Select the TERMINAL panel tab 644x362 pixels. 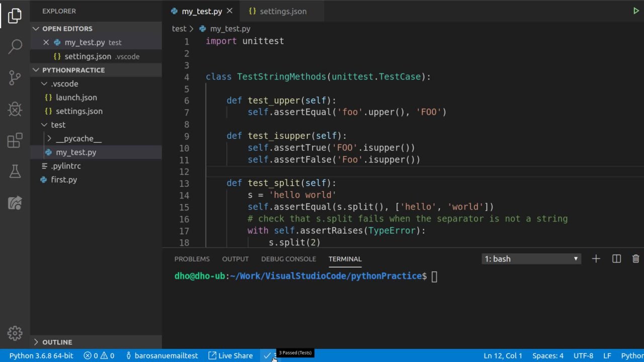(x=345, y=259)
